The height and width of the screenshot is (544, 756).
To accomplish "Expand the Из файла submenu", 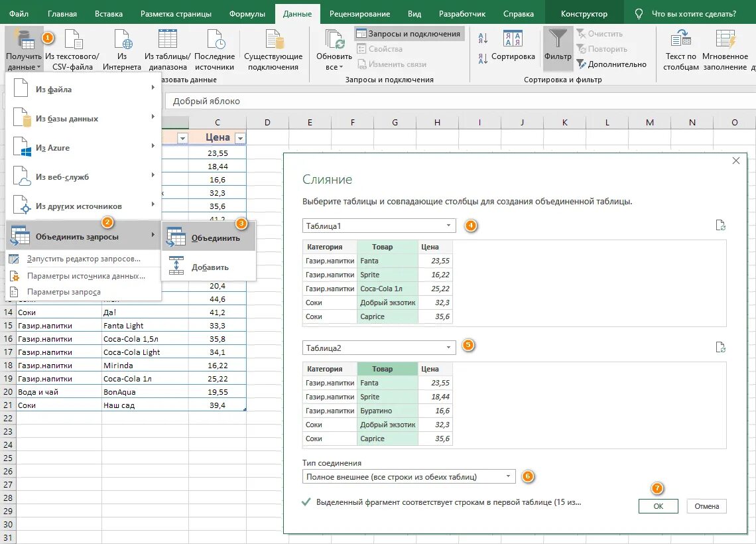I will 83,89.
